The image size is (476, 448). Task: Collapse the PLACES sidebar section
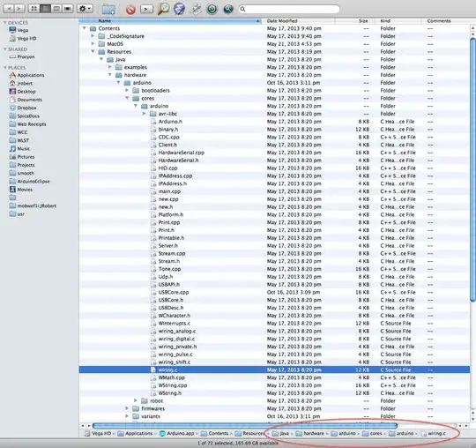(x=5, y=67)
